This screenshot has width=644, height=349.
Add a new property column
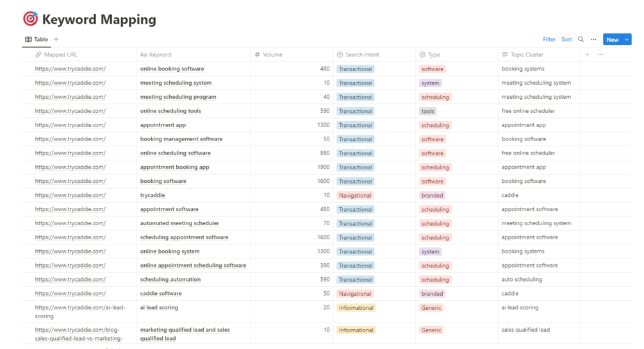pyautogui.click(x=587, y=55)
